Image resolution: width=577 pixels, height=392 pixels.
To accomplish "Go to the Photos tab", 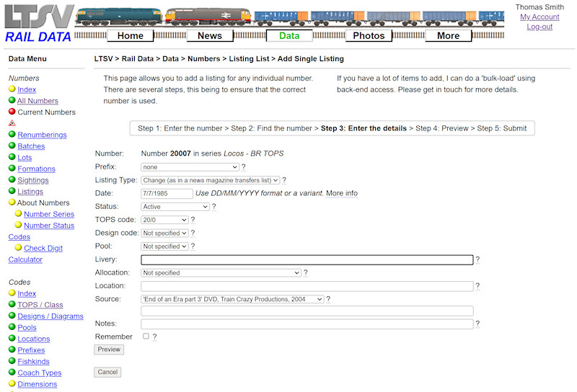I will coord(369,36).
